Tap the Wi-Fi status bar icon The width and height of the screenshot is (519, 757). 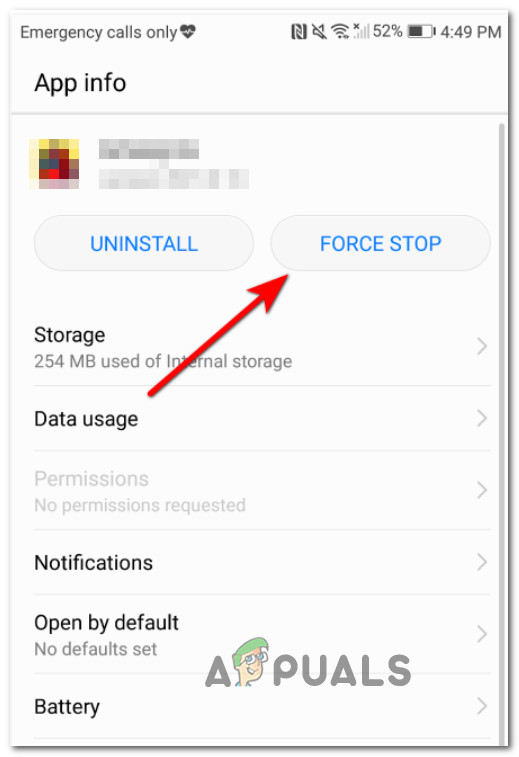point(340,31)
